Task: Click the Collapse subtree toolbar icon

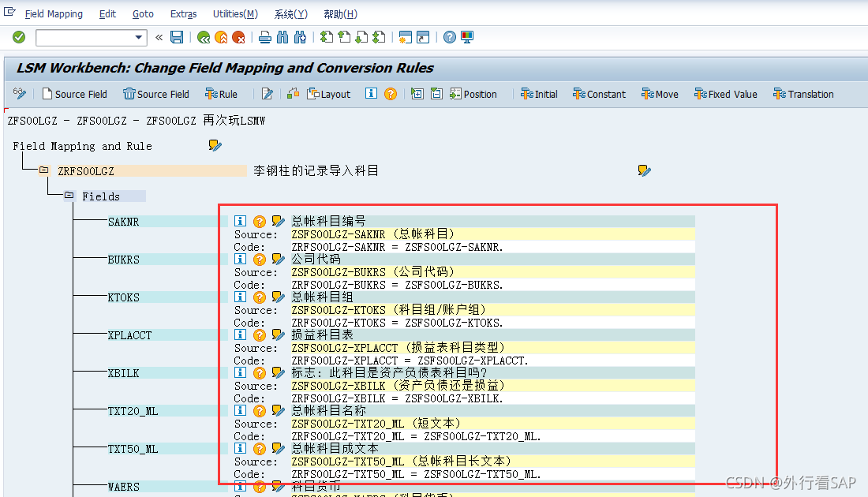Action: tap(436, 94)
